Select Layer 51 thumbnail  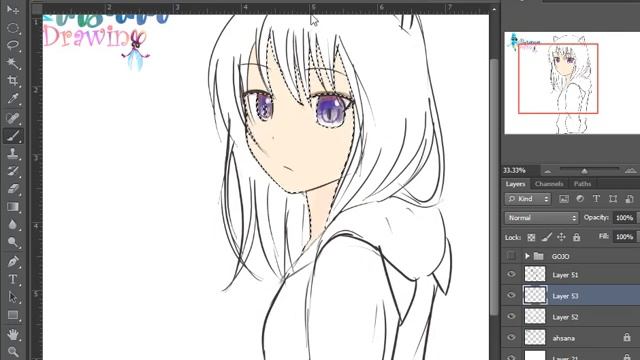[x=535, y=274]
